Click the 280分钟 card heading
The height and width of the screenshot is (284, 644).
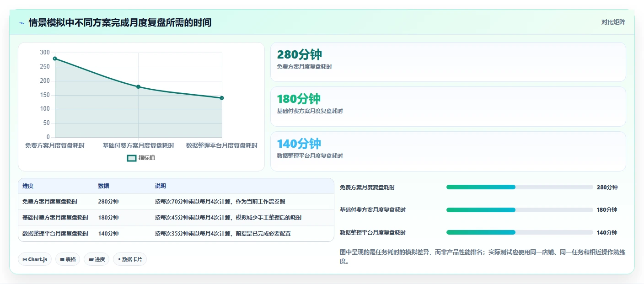[300, 55]
